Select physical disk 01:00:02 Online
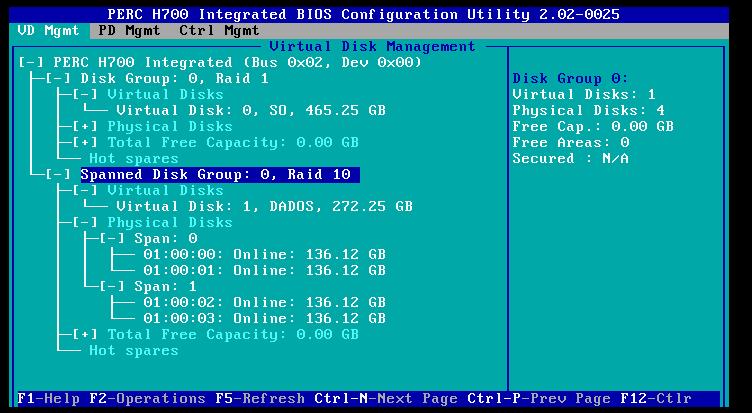Screen dimensions: 752x413 click(265, 302)
